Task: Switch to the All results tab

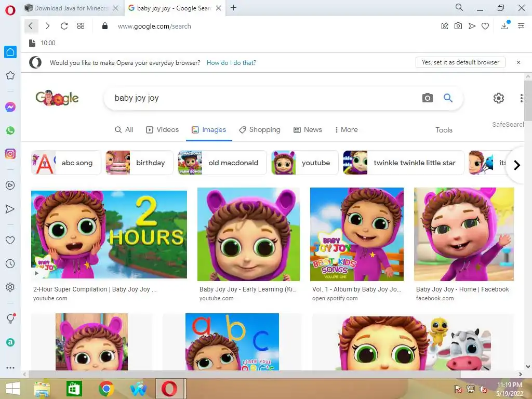Action: click(x=124, y=129)
